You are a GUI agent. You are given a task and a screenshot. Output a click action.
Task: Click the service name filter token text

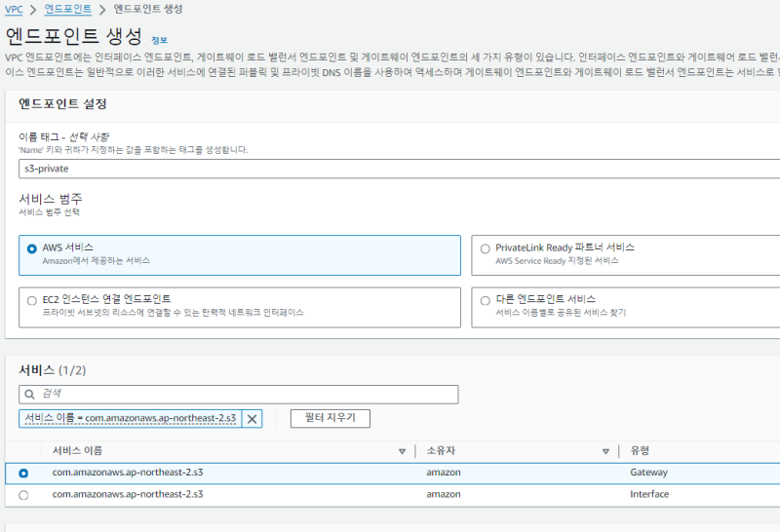129,418
